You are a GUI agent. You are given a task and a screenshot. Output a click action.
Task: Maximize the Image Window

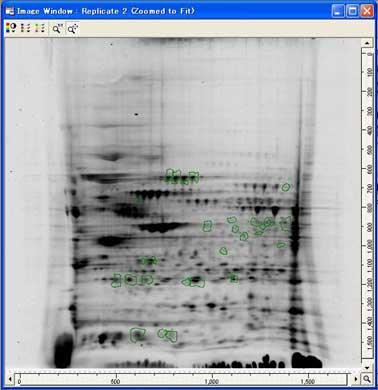352,11
